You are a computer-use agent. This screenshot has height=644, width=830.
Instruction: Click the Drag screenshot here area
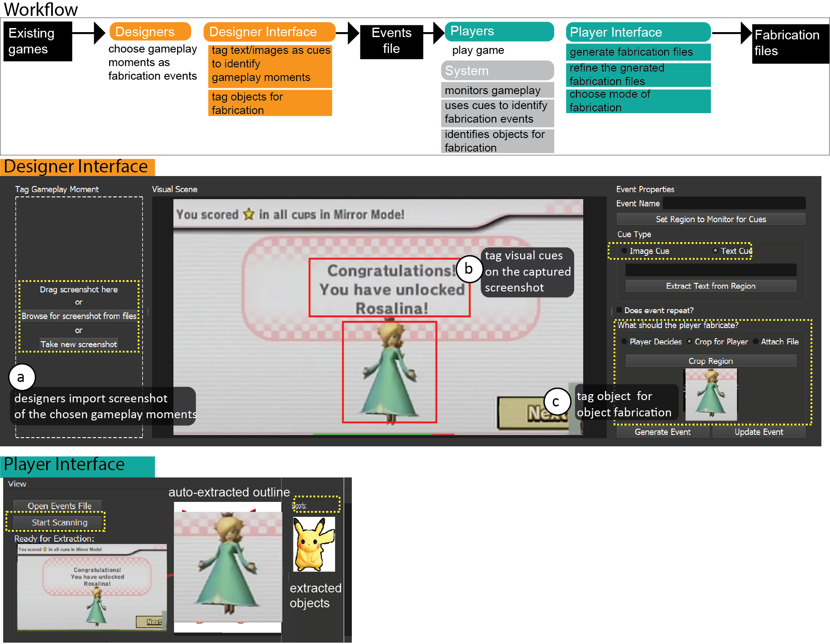[79, 289]
